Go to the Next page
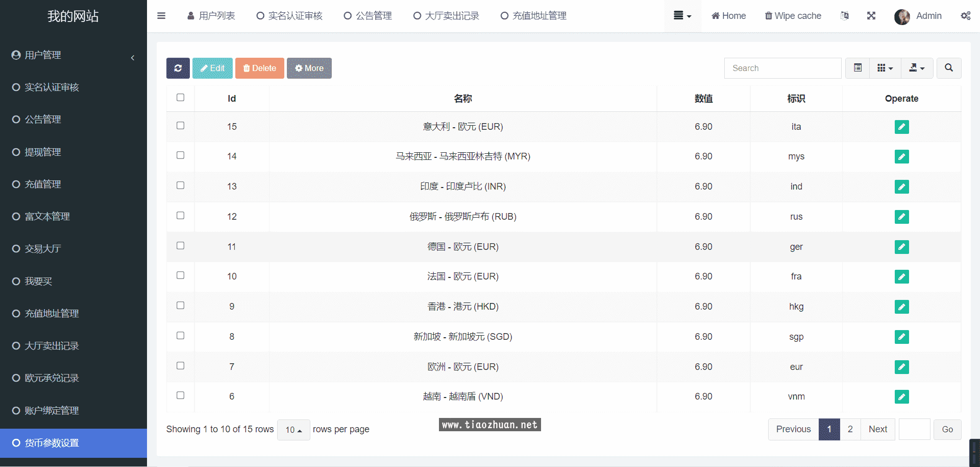 click(877, 429)
